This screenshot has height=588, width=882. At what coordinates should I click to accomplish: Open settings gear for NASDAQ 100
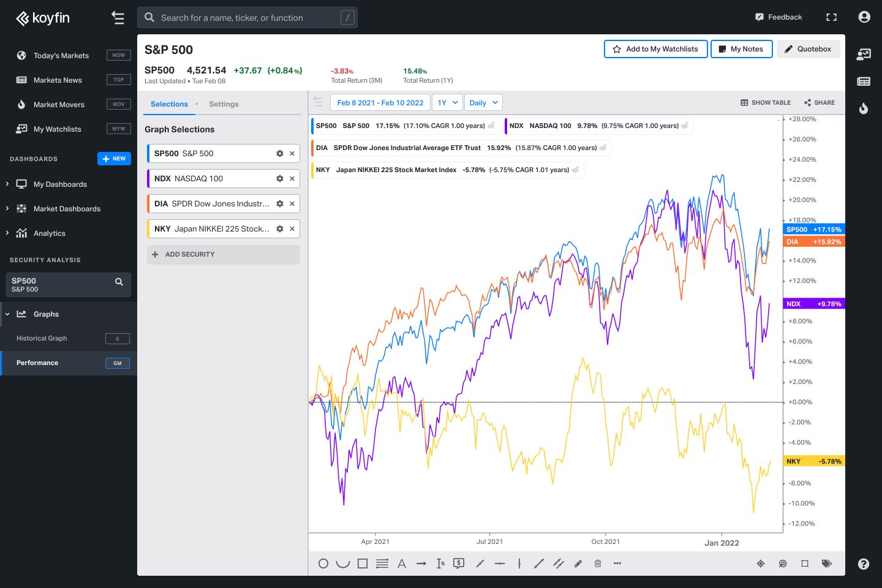pyautogui.click(x=280, y=179)
